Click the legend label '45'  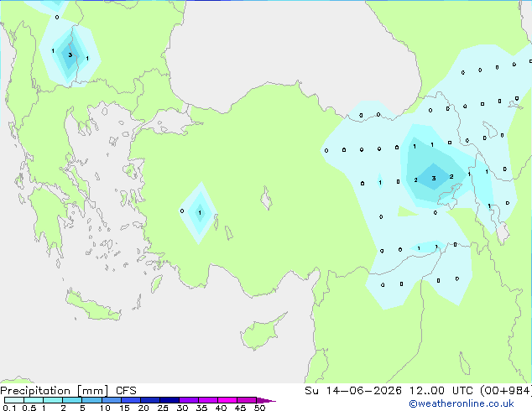(240, 408)
